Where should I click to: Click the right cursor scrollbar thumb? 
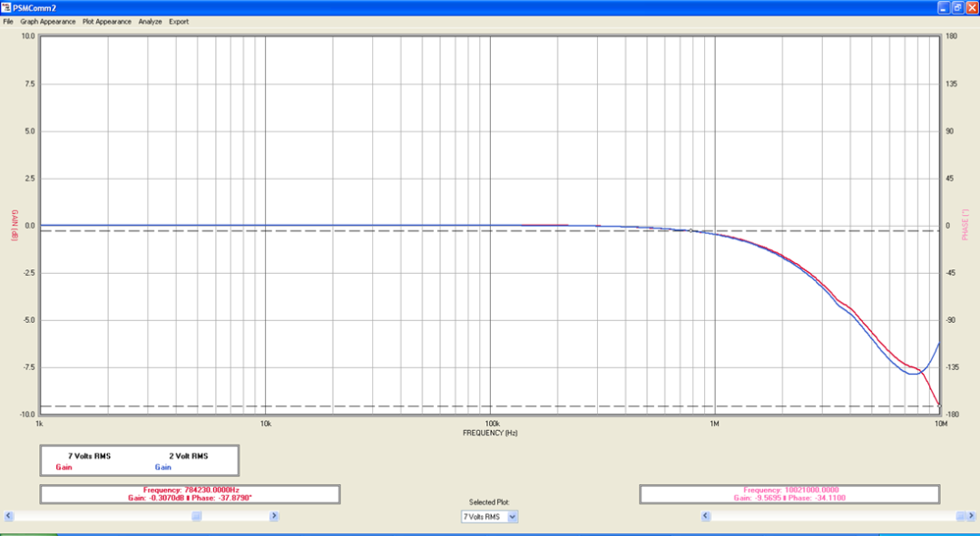[960, 516]
